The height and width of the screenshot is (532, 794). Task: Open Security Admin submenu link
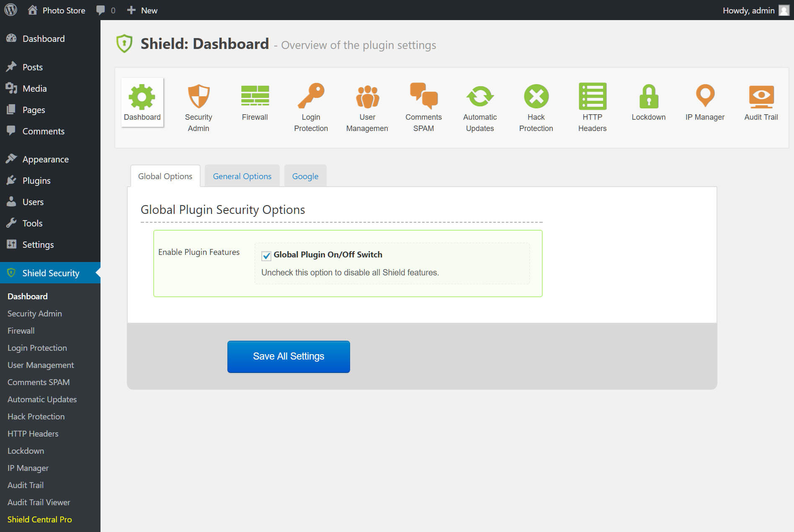pyautogui.click(x=35, y=314)
